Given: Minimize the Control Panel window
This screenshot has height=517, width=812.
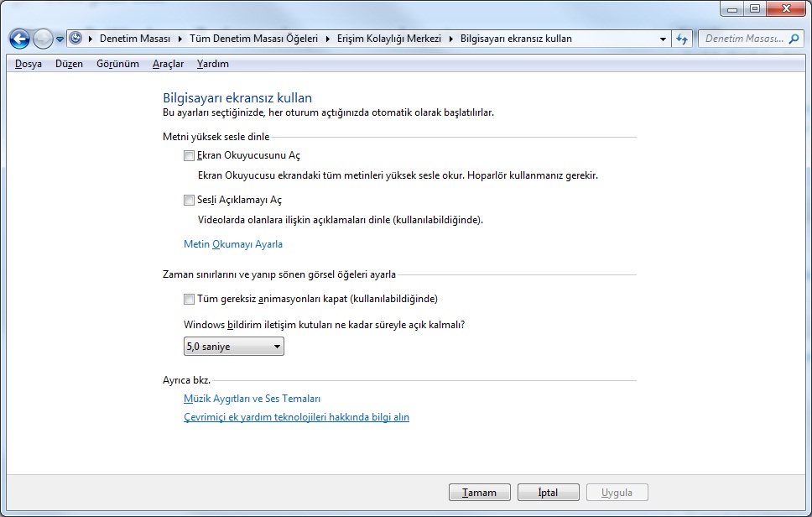Looking at the screenshot, I should (731, 8).
